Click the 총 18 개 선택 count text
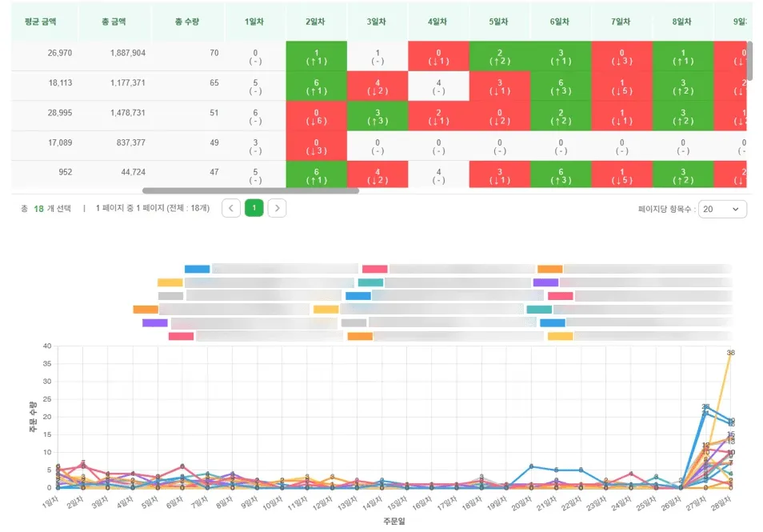The height and width of the screenshot is (532, 763). (46, 208)
